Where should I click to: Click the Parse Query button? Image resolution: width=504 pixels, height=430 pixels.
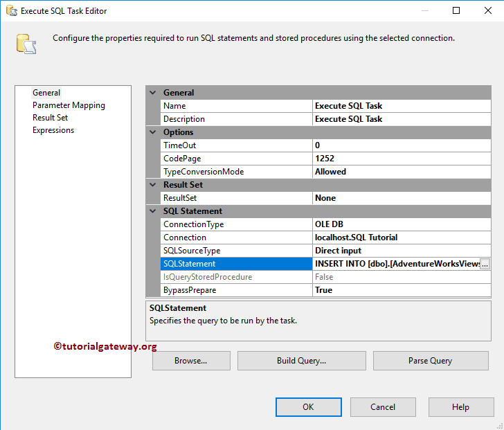431,361
